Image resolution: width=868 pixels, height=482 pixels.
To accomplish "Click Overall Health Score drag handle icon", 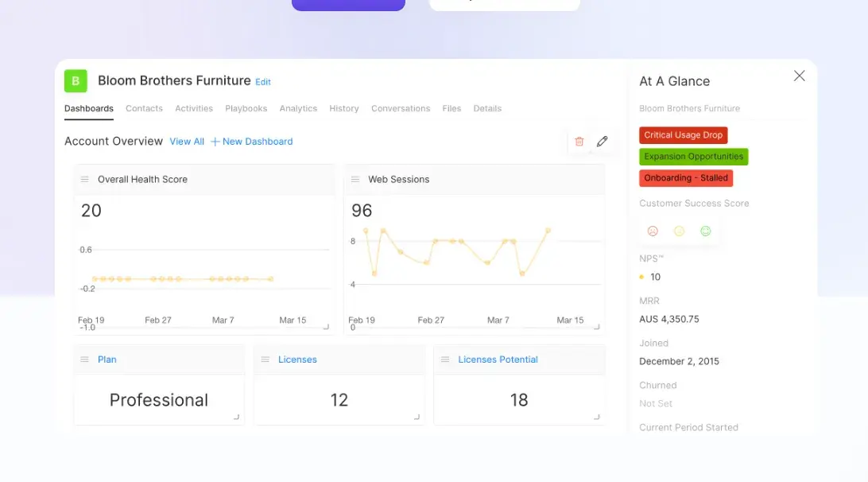I will pyautogui.click(x=85, y=180).
